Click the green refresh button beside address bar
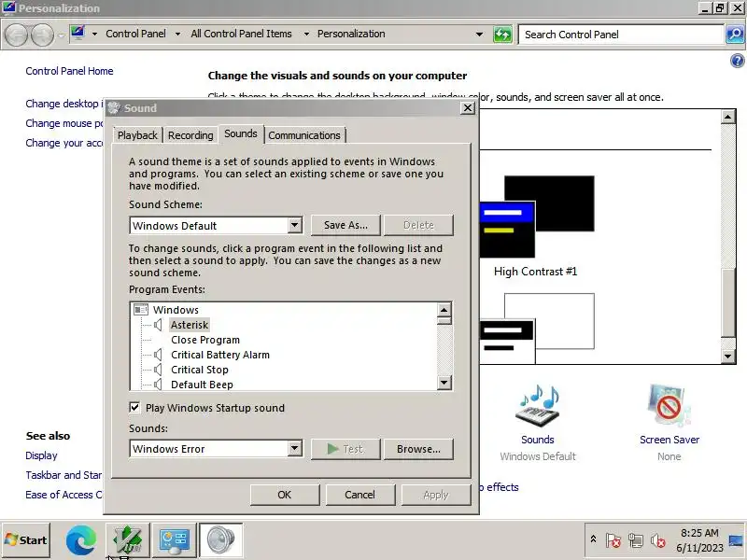 (502, 35)
